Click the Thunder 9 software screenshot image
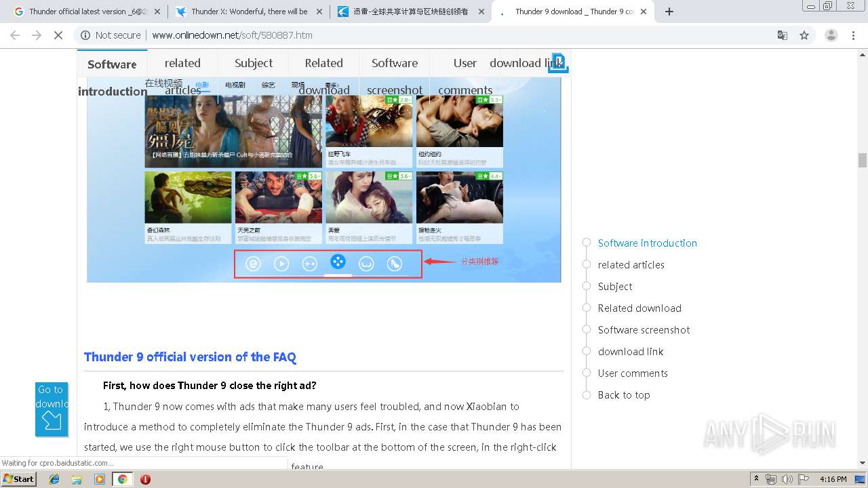The image size is (868, 488). [324, 180]
